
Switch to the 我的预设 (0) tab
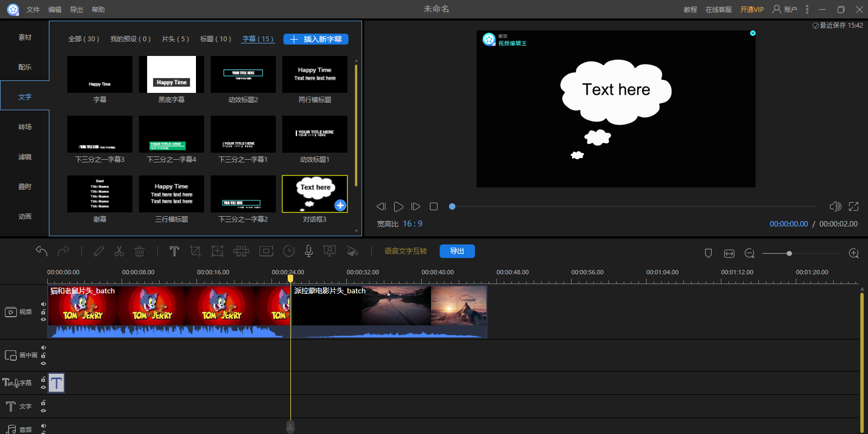point(130,39)
